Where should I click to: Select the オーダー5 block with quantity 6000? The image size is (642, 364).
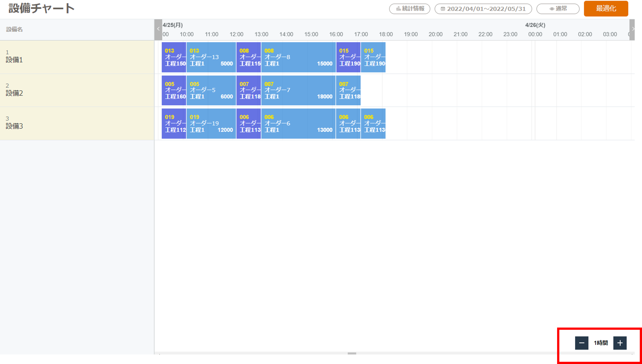(x=211, y=90)
